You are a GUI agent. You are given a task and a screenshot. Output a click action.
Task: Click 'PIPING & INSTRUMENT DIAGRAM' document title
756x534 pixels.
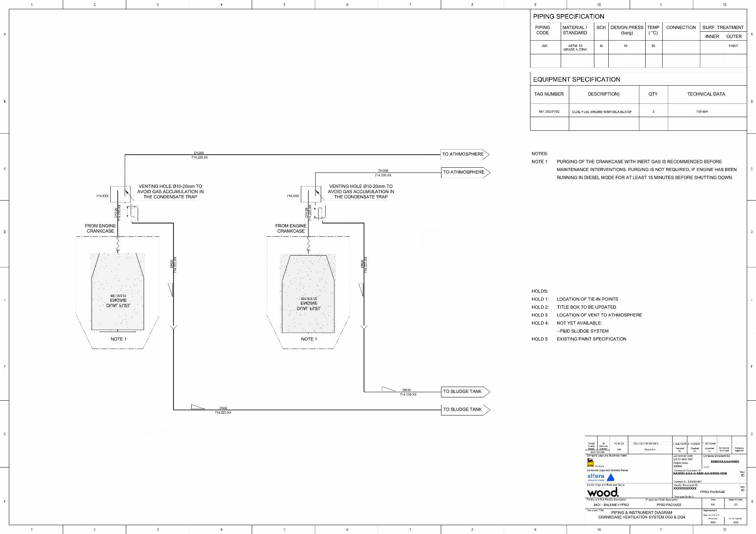[x=642, y=513]
